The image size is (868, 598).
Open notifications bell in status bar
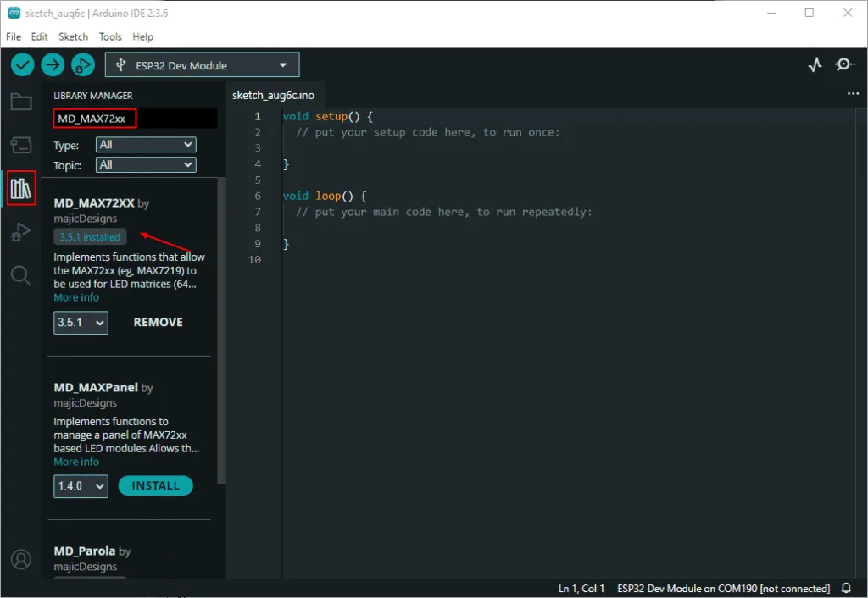tap(847, 588)
